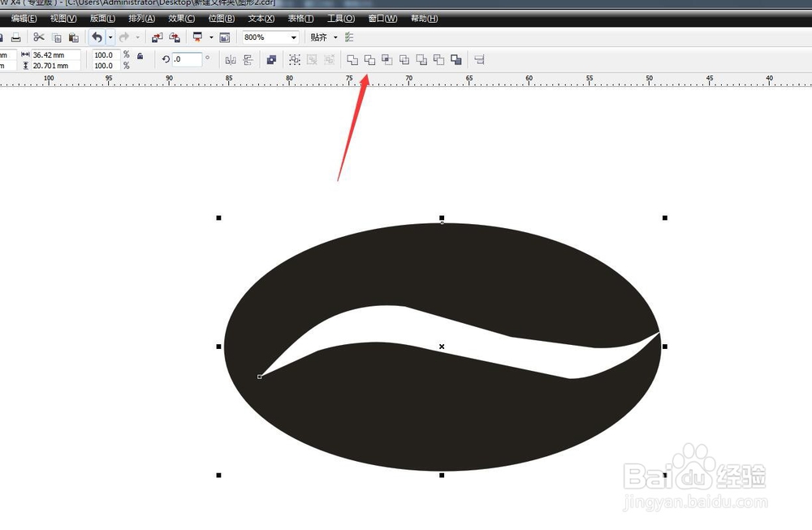Image resolution: width=812 pixels, height=530 pixels.
Task: Click the 20.701 mm height field
Action: pyautogui.click(x=56, y=66)
